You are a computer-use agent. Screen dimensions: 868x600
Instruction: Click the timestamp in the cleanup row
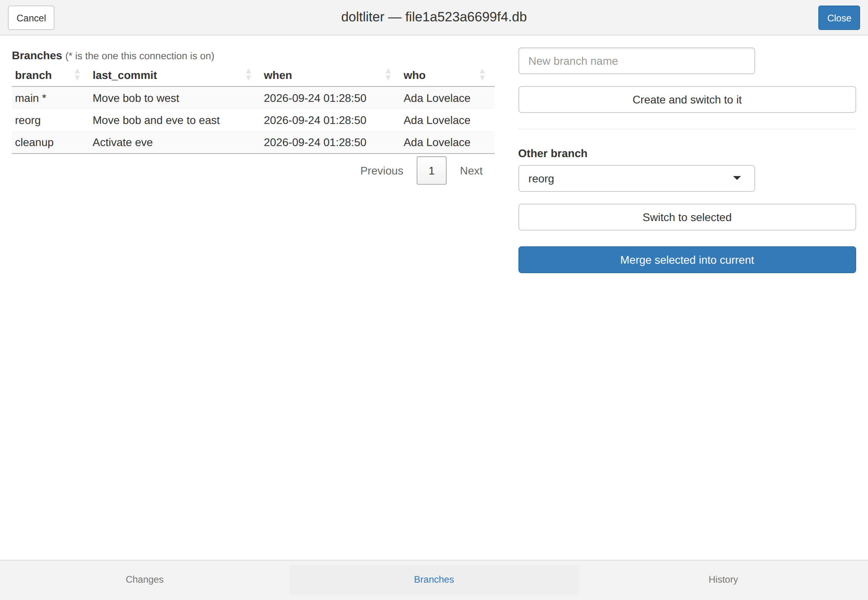(315, 142)
